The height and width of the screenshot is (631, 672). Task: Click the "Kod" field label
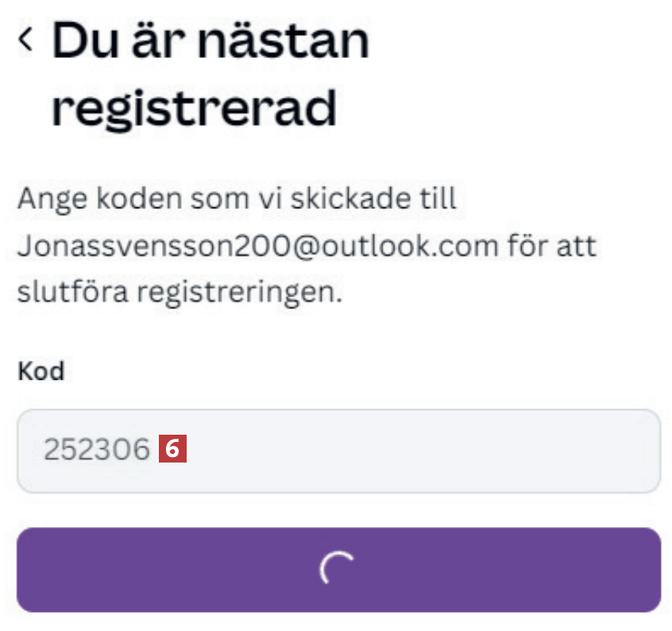pyautogui.click(x=41, y=372)
